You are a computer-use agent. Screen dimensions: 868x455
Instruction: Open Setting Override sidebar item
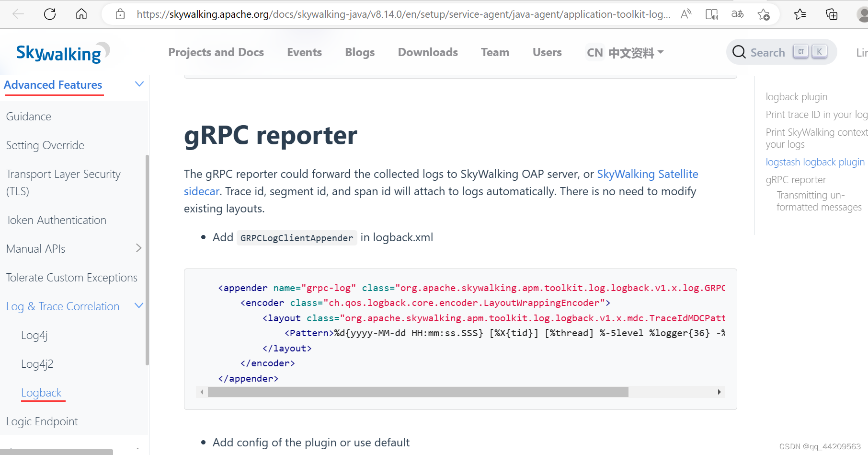point(45,145)
